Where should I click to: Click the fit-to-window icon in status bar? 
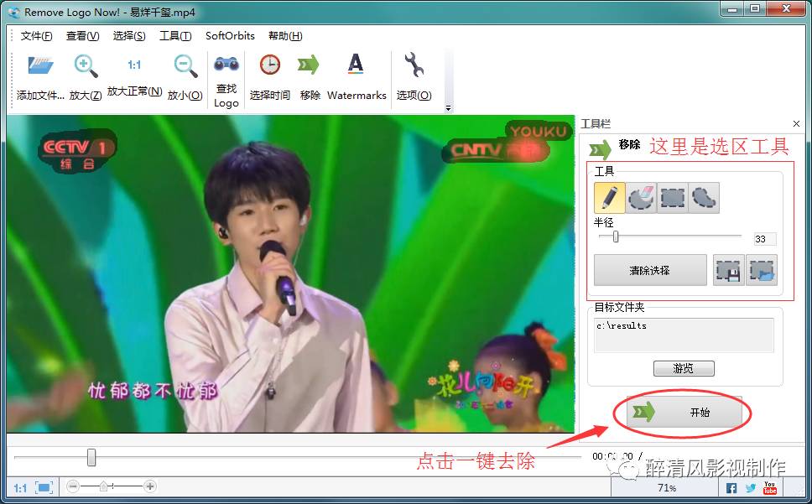pyautogui.click(x=44, y=487)
